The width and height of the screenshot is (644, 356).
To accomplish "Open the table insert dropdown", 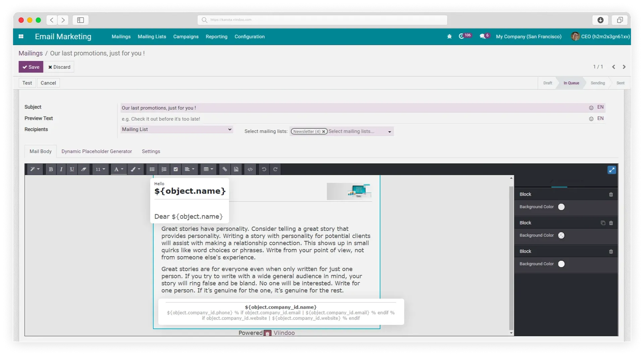I will 208,169.
